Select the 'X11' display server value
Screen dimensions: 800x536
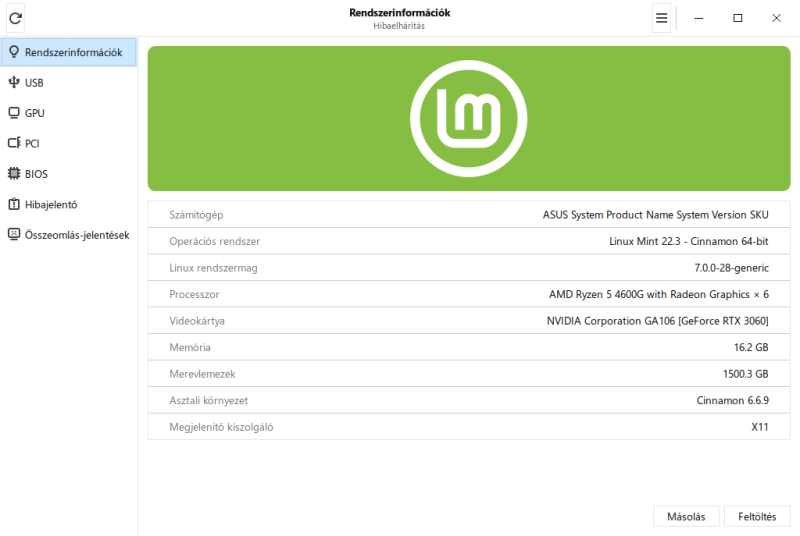click(x=760, y=427)
